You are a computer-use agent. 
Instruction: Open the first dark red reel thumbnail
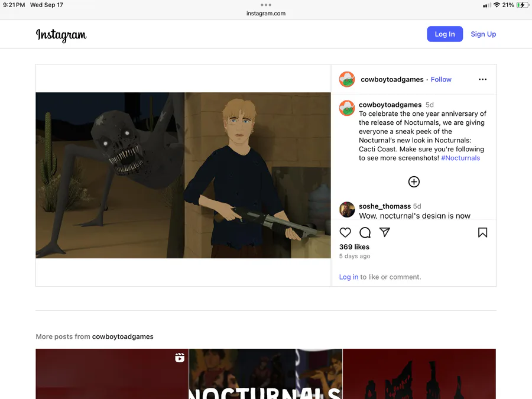112,374
